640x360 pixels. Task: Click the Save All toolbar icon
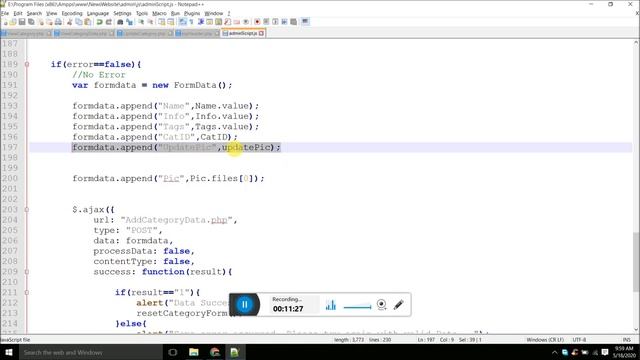click(31, 22)
